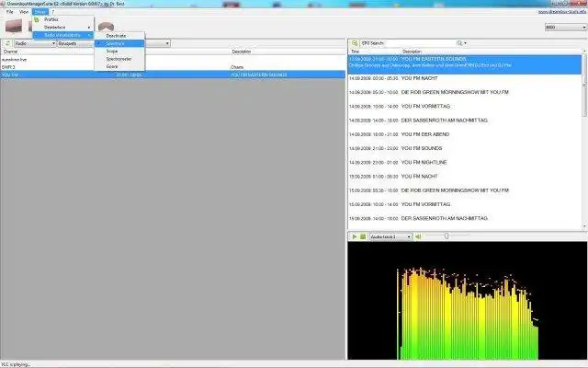Click the gray curved toolbar icon
588x368 pixels.
(x=107, y=27)
